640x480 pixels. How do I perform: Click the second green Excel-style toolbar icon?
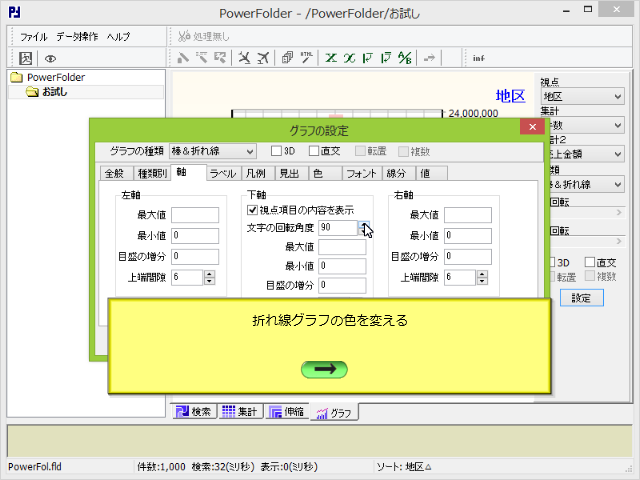tap(349, 58)
